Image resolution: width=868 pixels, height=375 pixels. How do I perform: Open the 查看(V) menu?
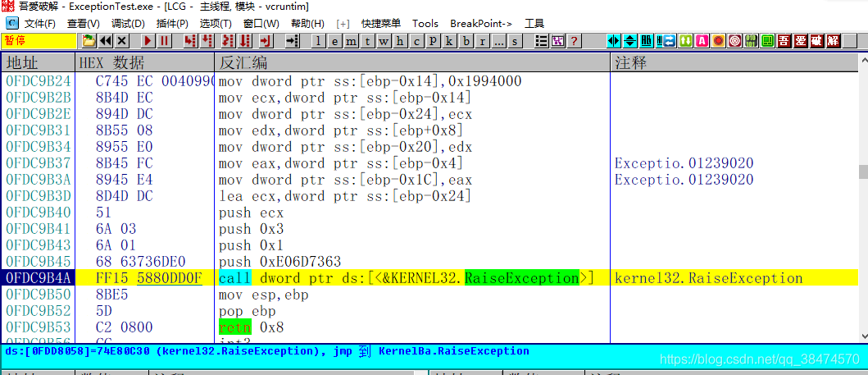(x=84, y=24)
